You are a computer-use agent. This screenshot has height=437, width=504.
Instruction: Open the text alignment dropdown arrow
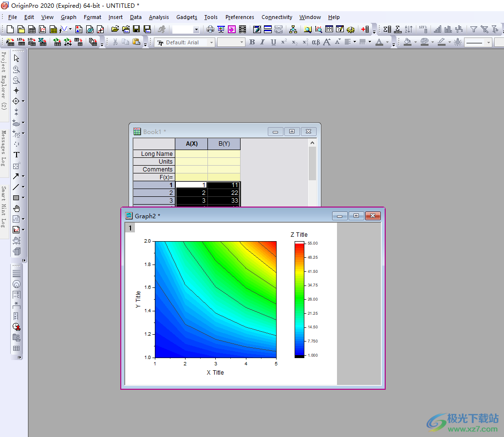pos(355,42)
